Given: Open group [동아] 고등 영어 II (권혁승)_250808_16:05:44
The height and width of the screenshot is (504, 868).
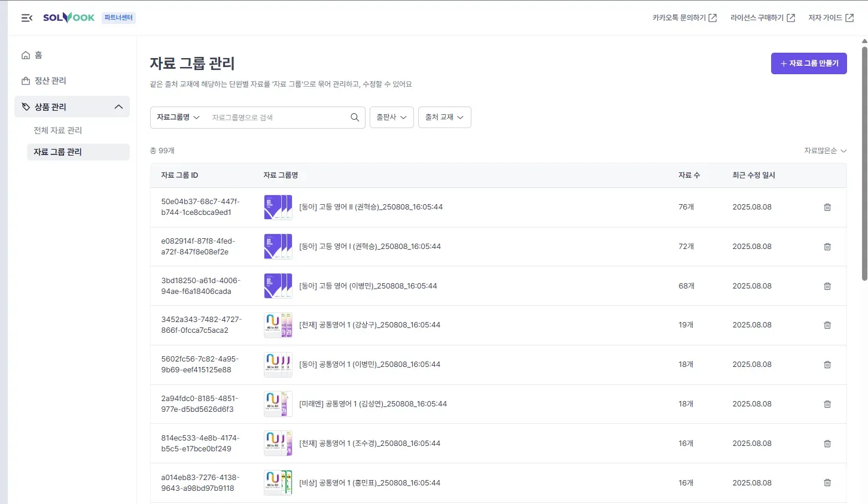Looking at the screenshot, I should [371, 207].
